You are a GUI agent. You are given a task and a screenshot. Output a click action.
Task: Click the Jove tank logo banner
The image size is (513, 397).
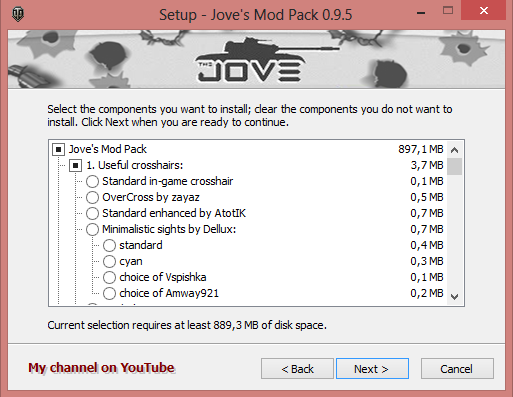tap(256, 59)
